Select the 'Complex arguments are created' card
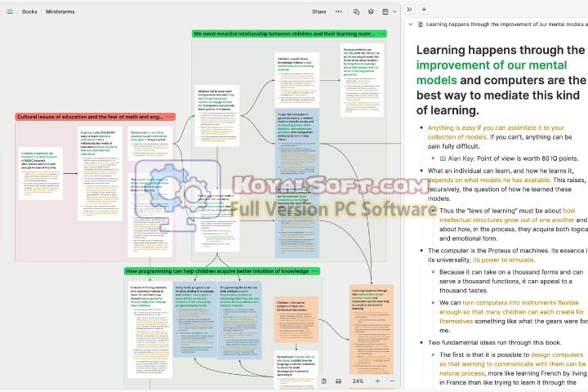This screenshot has height=392, width=588. (x=41, y=173)
